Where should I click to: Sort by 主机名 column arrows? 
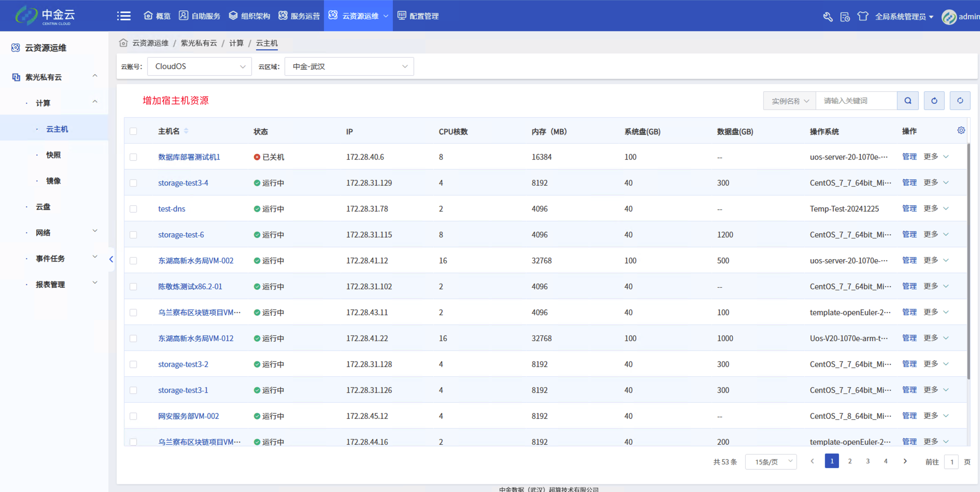coord(186,131)
